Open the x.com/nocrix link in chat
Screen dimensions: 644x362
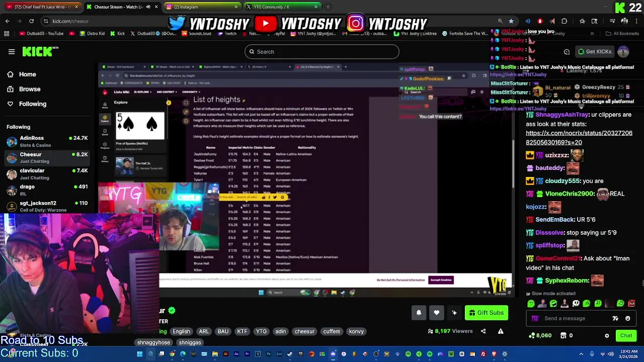click(x=579, y=138)
